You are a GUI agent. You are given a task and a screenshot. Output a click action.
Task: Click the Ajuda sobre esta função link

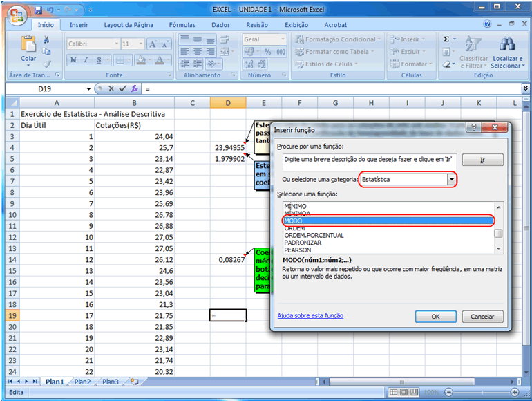(x=310, y=316)
